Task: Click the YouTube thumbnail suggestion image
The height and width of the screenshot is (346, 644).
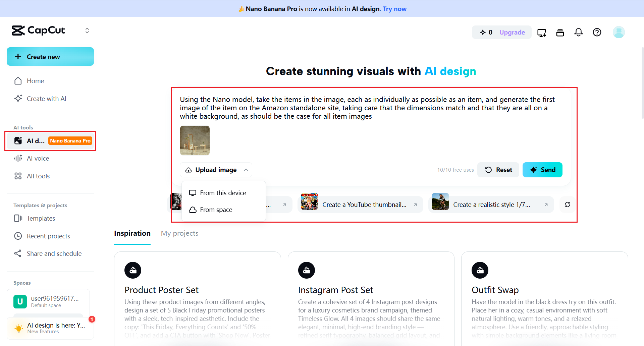Action: [x=310, y=201]
